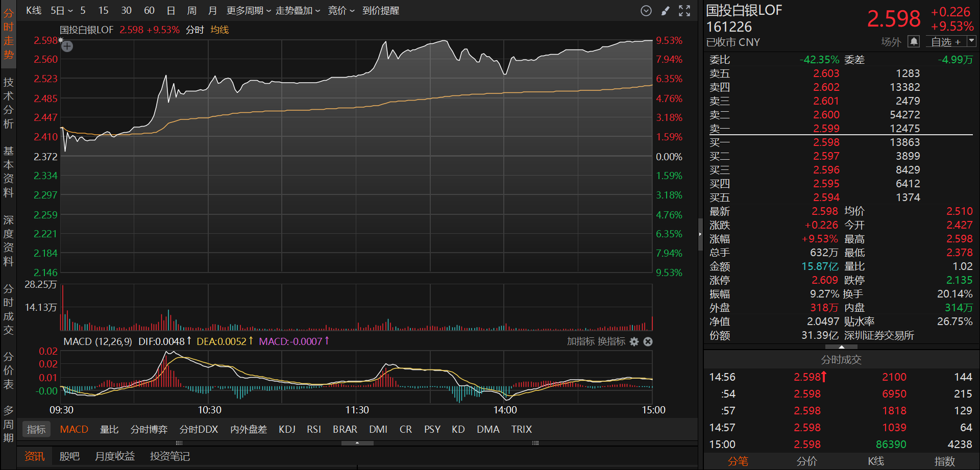Viewport: 980px width, 470px height.
Task: Click 换指标 to change indicator
Action: pyautogui.click(x=611, y=341)
